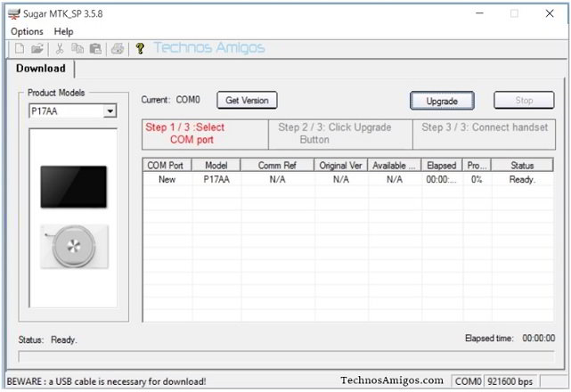Click the Original Ver column header

pyautogui.click(x=341, y=166)
